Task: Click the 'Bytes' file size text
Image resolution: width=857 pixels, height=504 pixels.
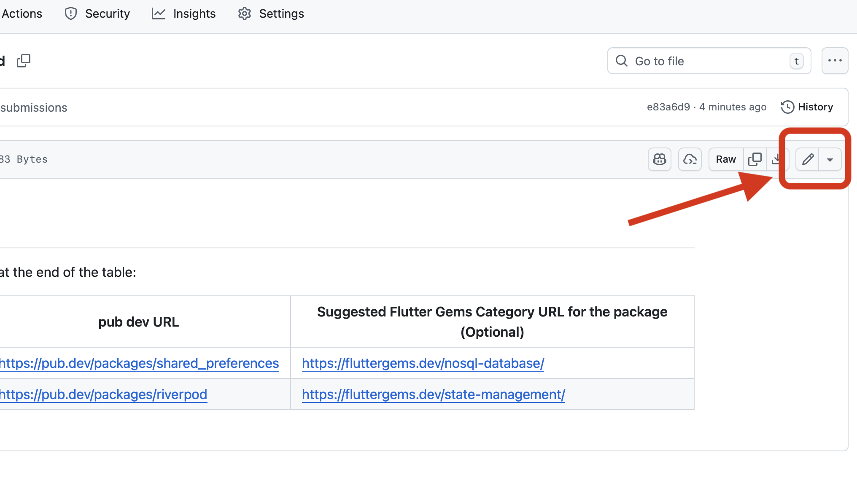Action: [32, 159]
